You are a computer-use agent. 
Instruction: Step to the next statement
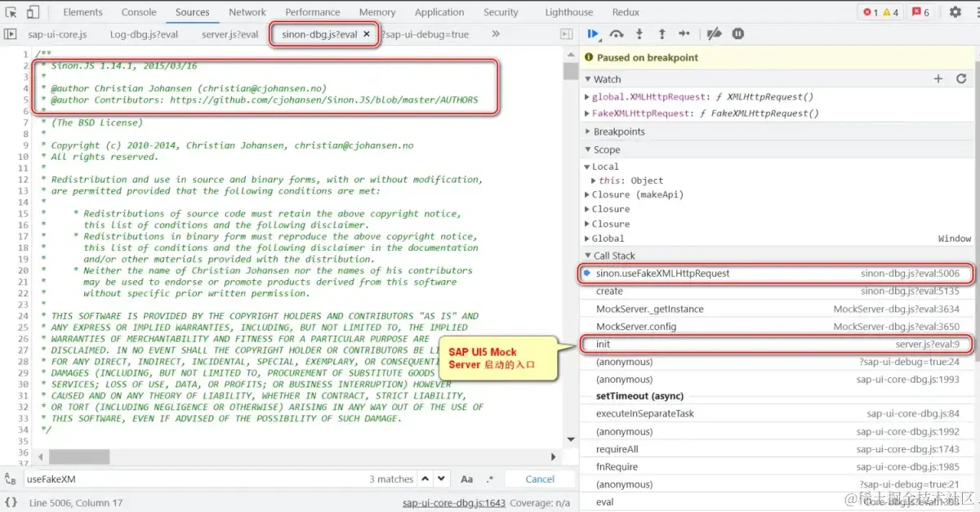pos(684,34)
